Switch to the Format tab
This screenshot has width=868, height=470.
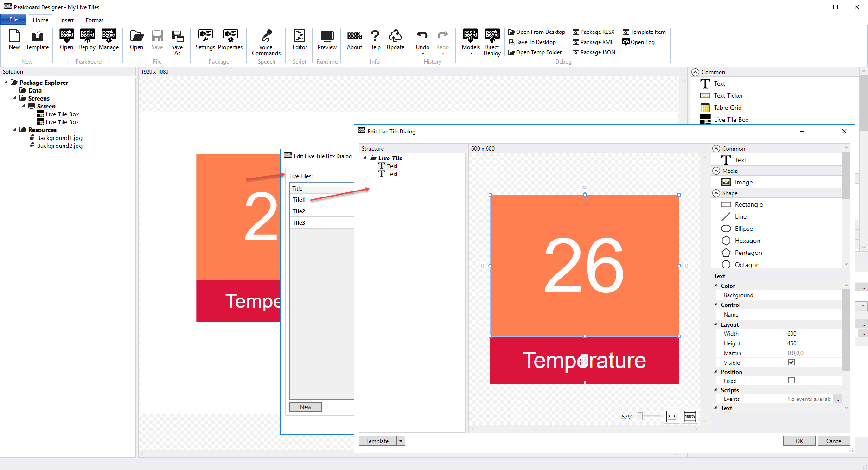94,20
